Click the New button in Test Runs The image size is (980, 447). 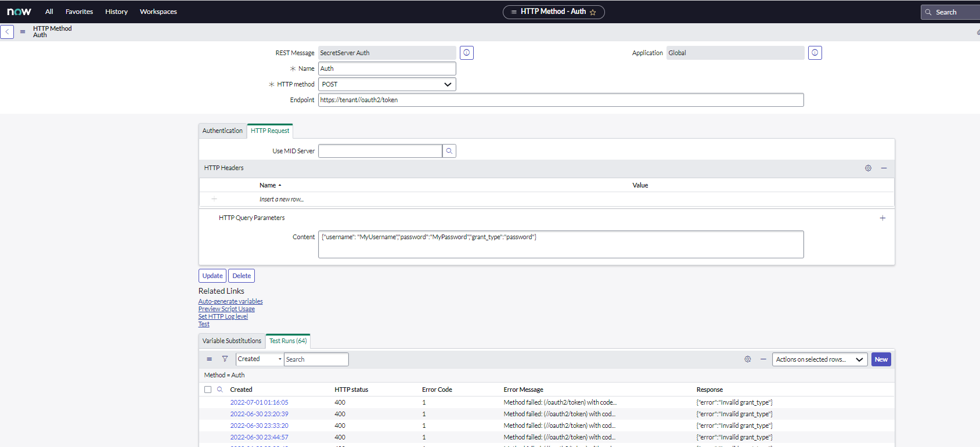881,359
